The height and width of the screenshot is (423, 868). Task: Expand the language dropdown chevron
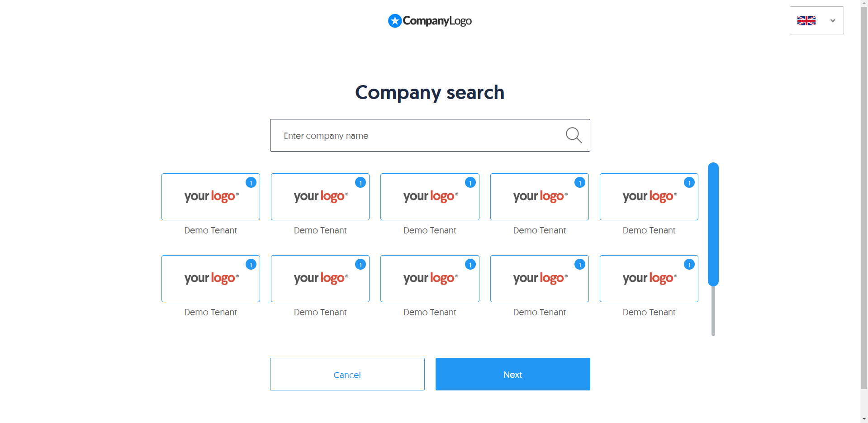(x=832, y=21)
